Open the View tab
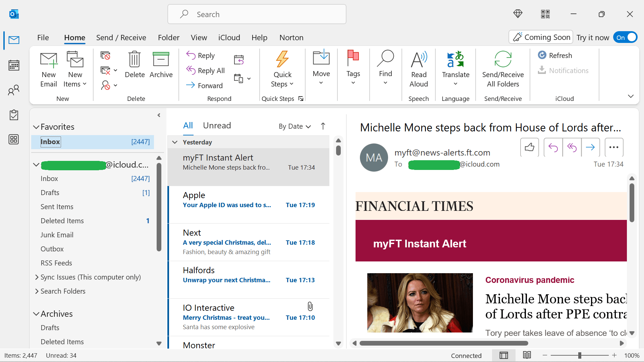This screenshot has width=644, height=362. 199,38
